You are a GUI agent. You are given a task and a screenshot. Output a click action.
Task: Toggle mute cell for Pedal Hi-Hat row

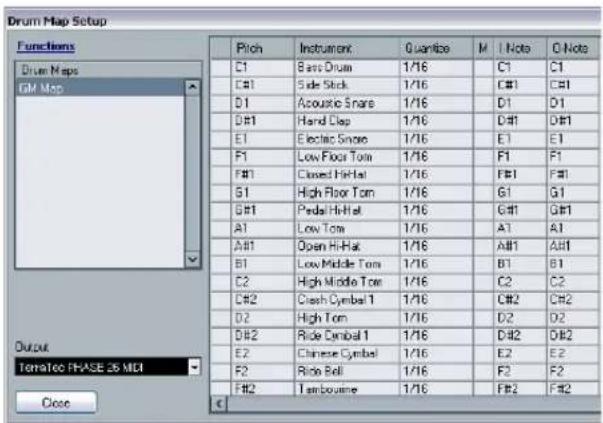click(483, 210)
